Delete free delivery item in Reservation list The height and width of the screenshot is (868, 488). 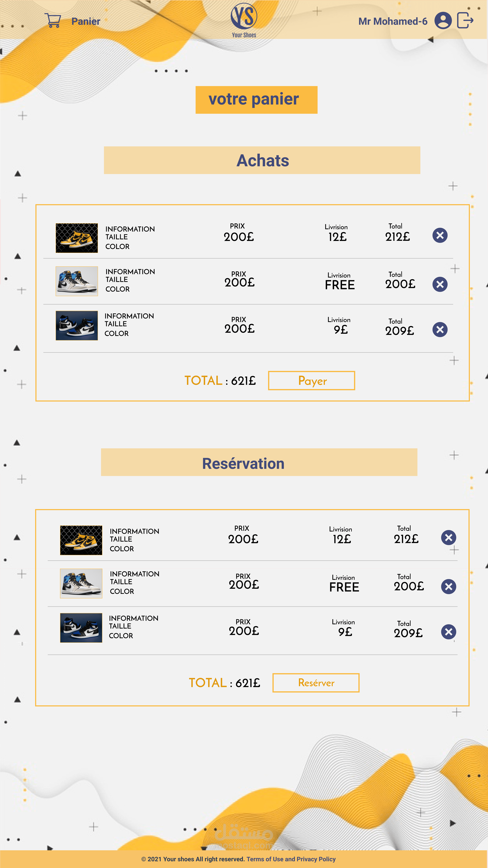tap(449, 587)
